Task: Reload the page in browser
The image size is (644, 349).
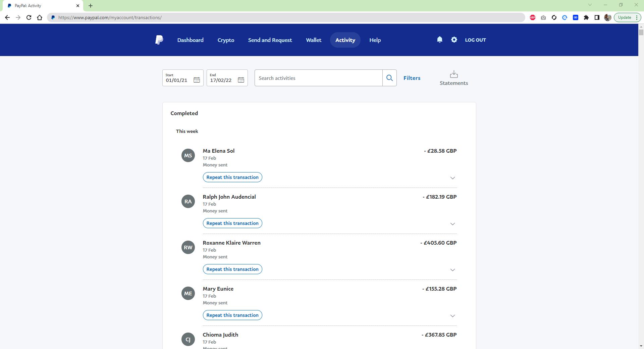Action: pyautogui.click(x=29, y=17)
